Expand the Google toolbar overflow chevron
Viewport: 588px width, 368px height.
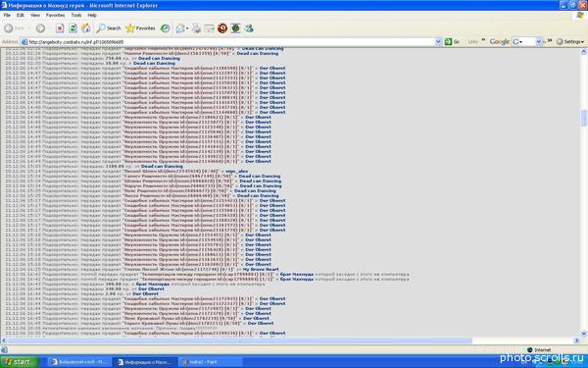point(550,40)
